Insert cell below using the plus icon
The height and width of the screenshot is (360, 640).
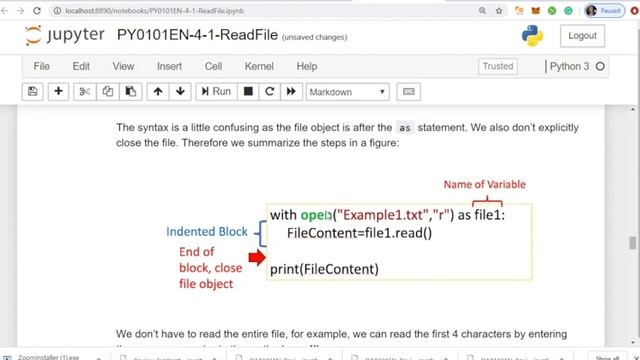click(58, 91)
